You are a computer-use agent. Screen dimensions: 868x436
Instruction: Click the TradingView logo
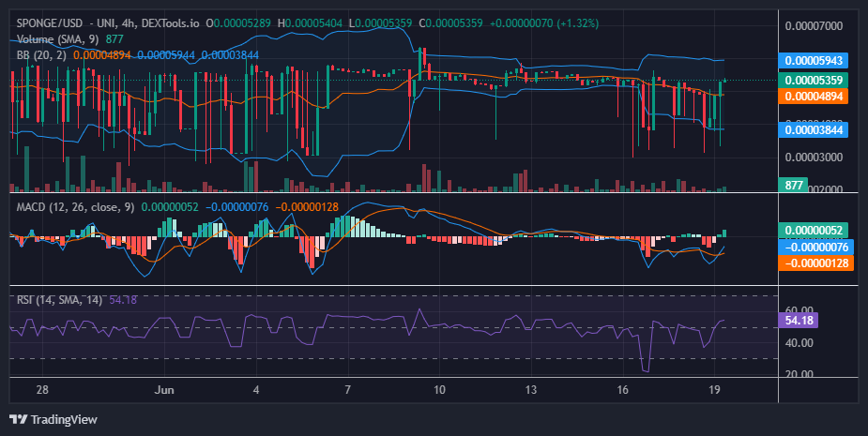(53, 419)
